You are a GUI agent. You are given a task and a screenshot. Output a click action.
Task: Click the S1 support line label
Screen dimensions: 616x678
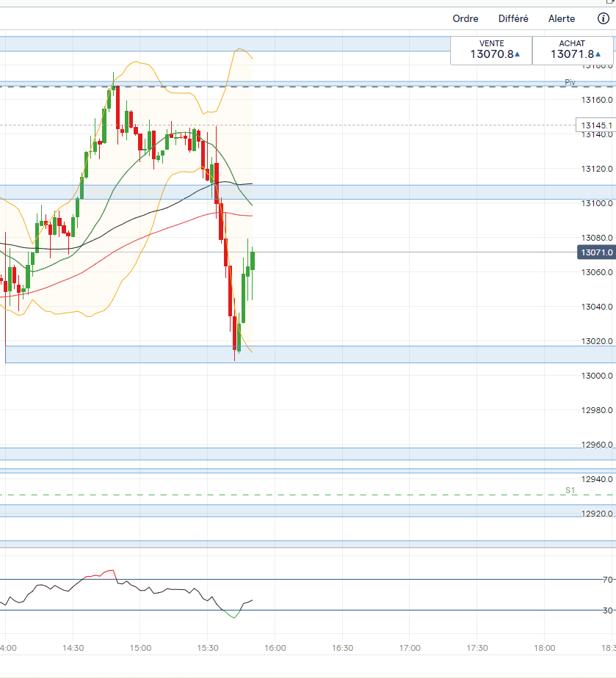[570, 490]
